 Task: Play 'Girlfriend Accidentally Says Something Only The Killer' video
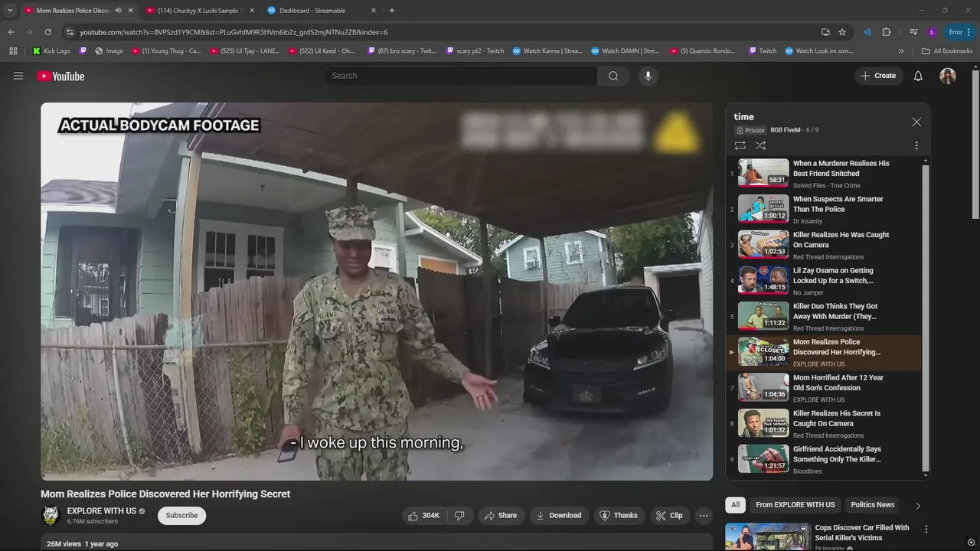click(x=824, y=460)
